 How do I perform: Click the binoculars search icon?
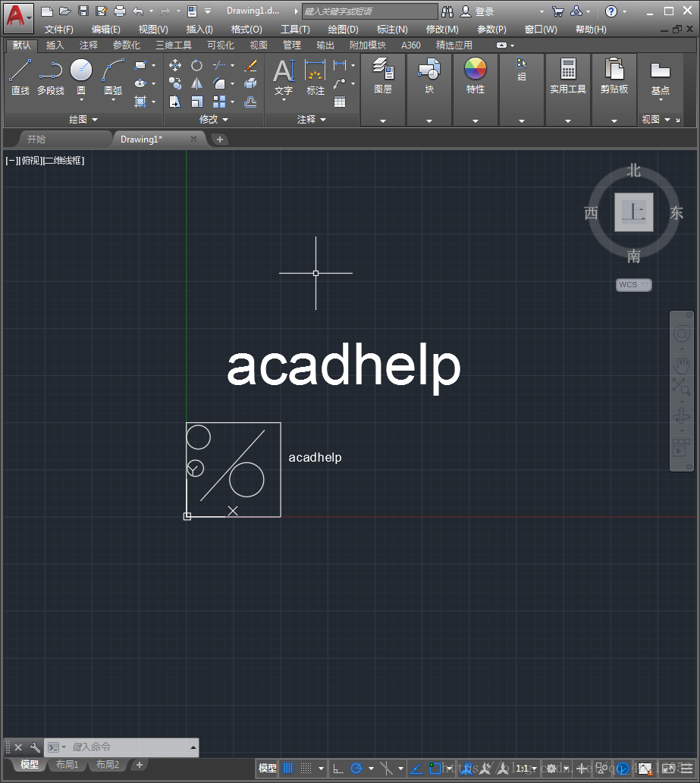(447, 11)
